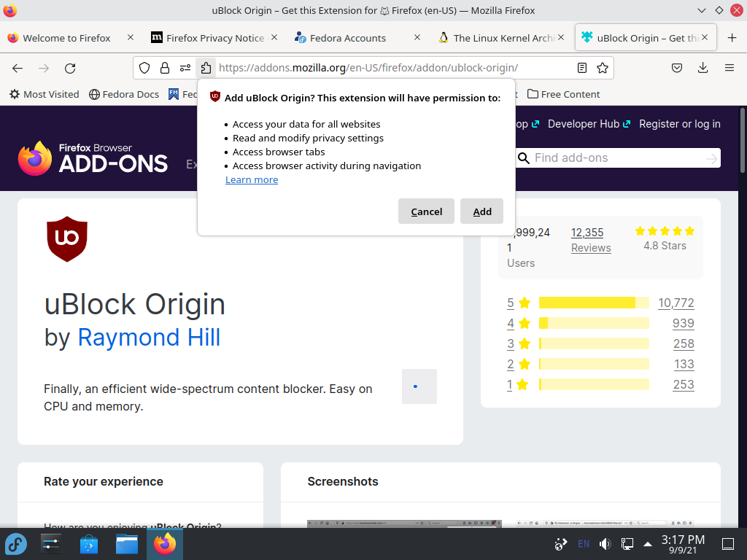This screenshot has width=747, height=560.
Task: Click the 4 star rating bar
Action: tap(594, 323)
